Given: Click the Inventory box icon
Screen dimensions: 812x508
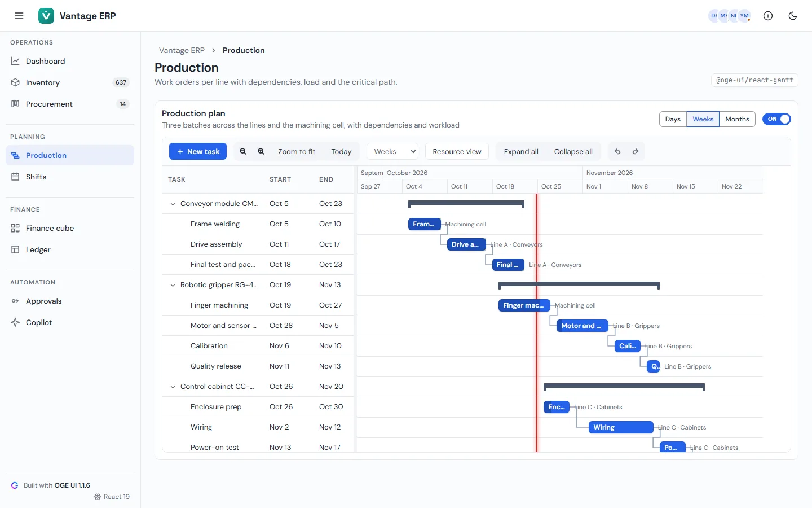Looking at the screenshot, I should point(15,82).
